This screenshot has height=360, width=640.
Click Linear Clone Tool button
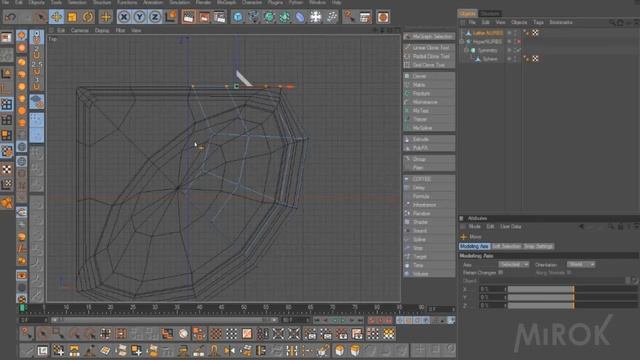429,48
